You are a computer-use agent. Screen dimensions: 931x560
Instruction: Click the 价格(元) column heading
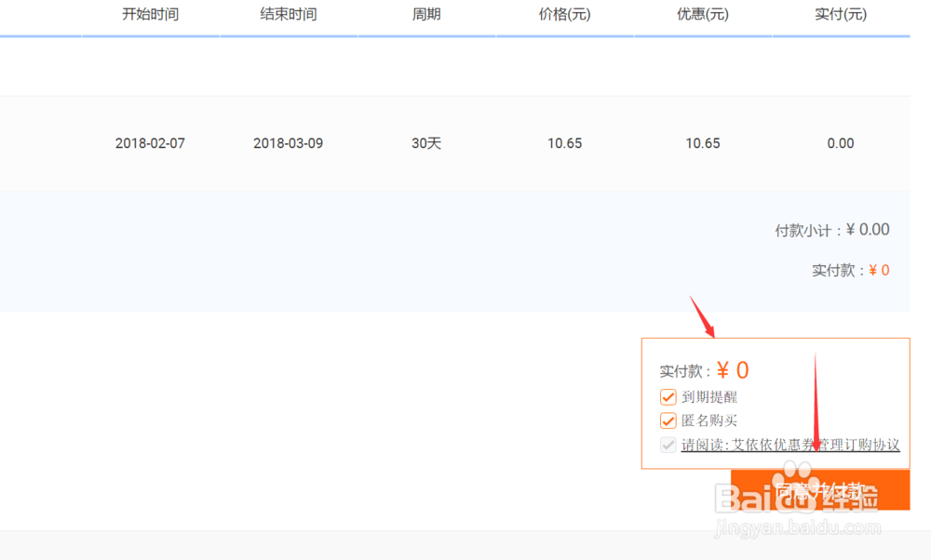click(564, 14)
